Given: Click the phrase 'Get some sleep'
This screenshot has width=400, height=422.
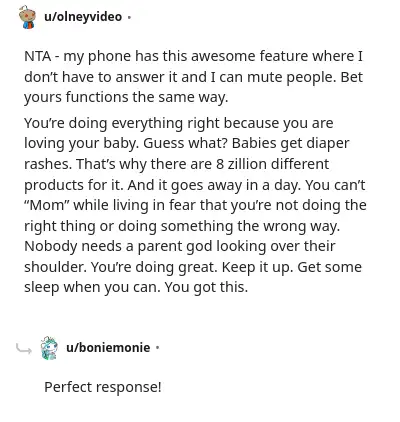Looking at the screenshot, I should pyautogui.click(x=193, y=277).
